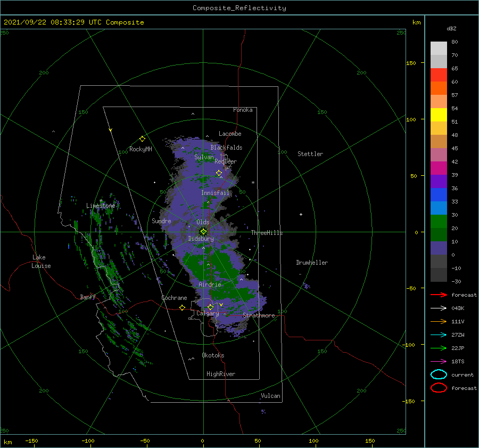Viewport: 479px width, 448px height.
Task: Click the Lacombe label
Action: coord(230,134)
